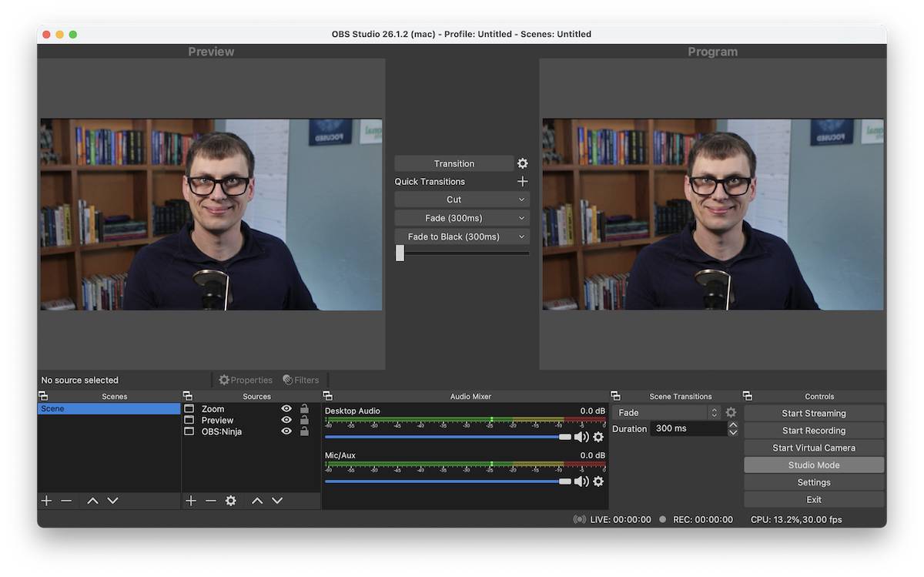This screenshot has height=577, width=924.
Task: Open the Fade scene transition combo box
Action: pyautogui.click(x=667, y=413)
